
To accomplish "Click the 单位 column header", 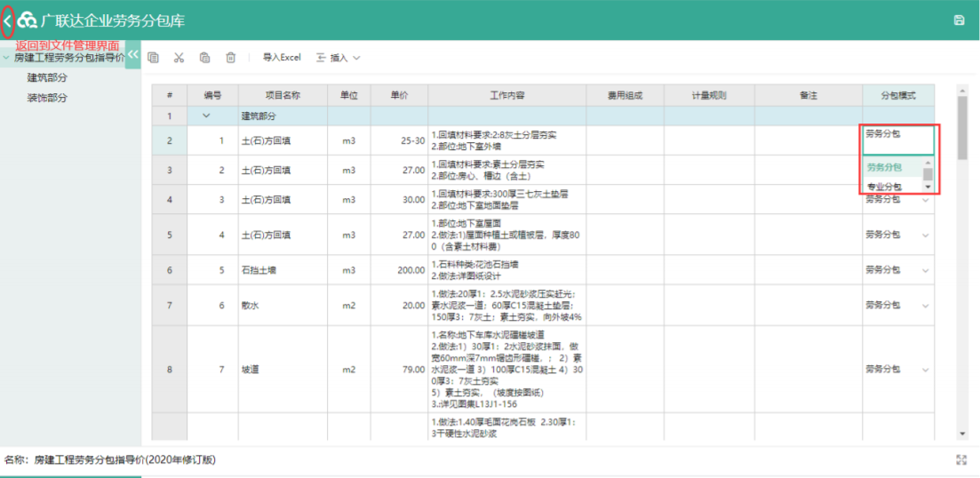I will [x=349, y=96].
